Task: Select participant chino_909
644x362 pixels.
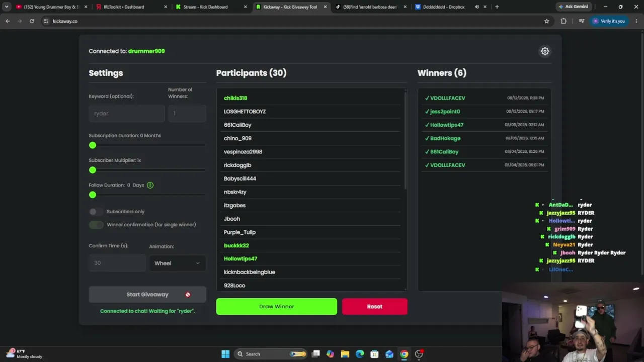Action: coord(237,138)
